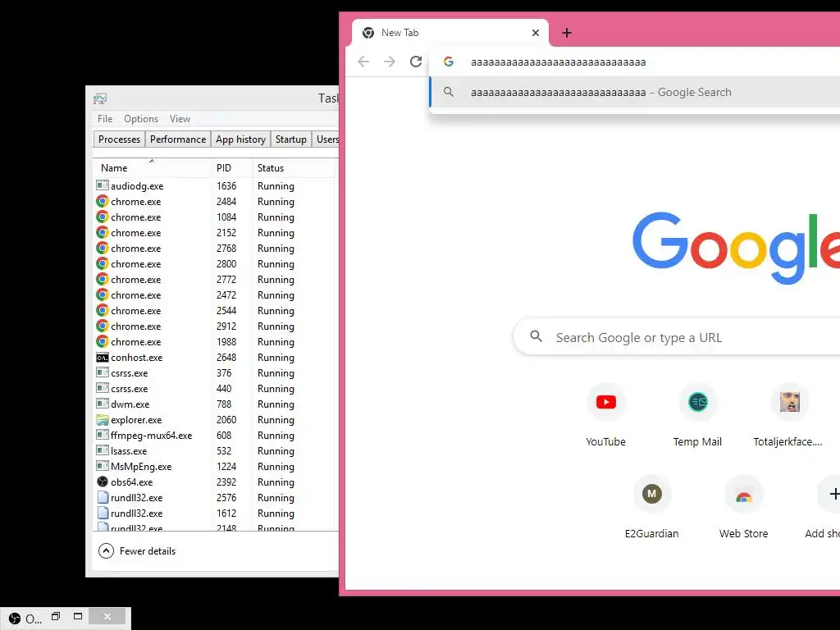This screenshot has width=840, height=630.
Task: Open the View menu in Task Manager
Action: (x=180, y=119)
